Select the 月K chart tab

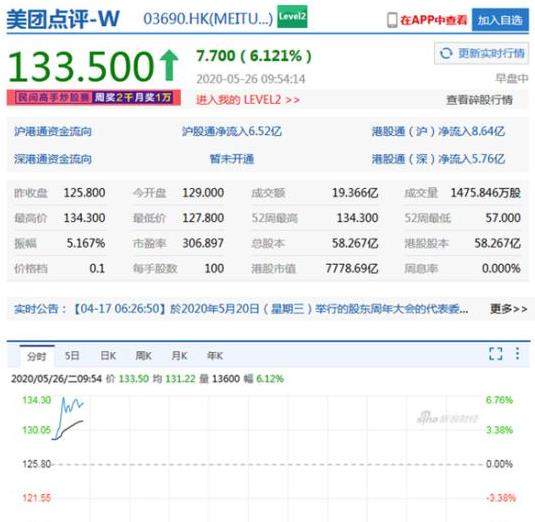(x=179, y=356)
